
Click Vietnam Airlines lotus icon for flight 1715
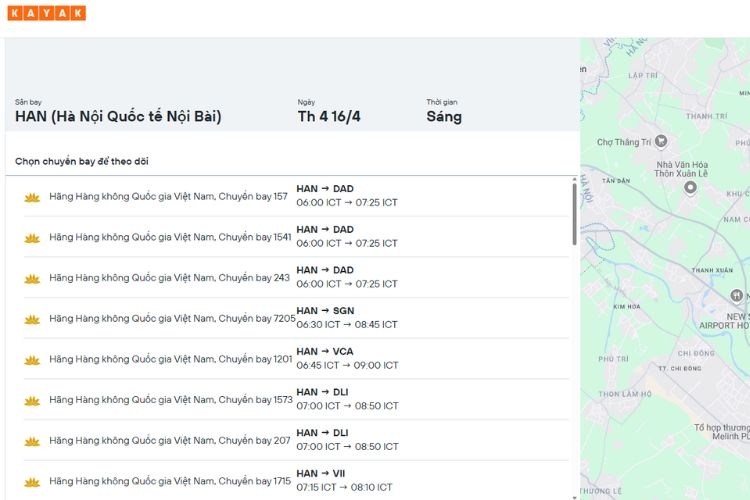[x=32, y=482]
